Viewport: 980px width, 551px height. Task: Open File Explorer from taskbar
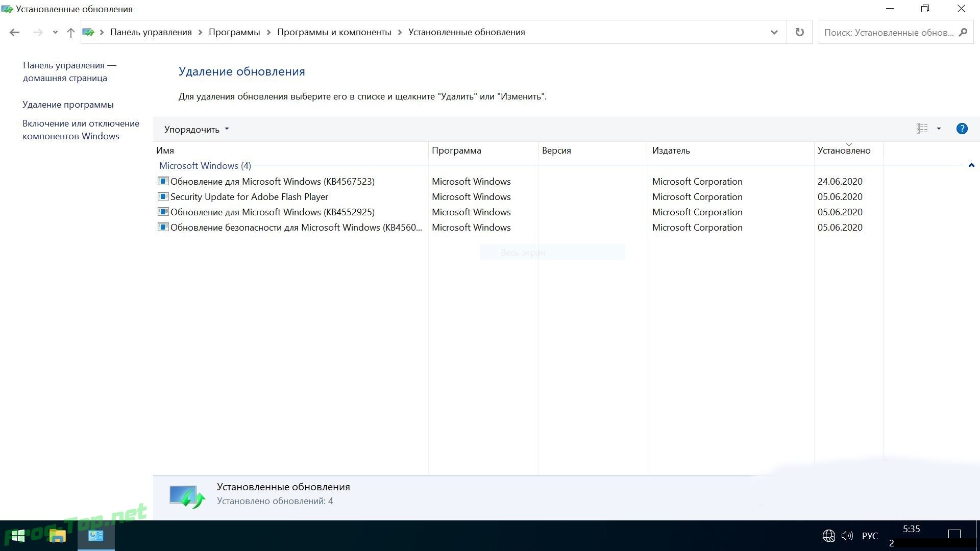pyautogui.click(x=57, y=536)
